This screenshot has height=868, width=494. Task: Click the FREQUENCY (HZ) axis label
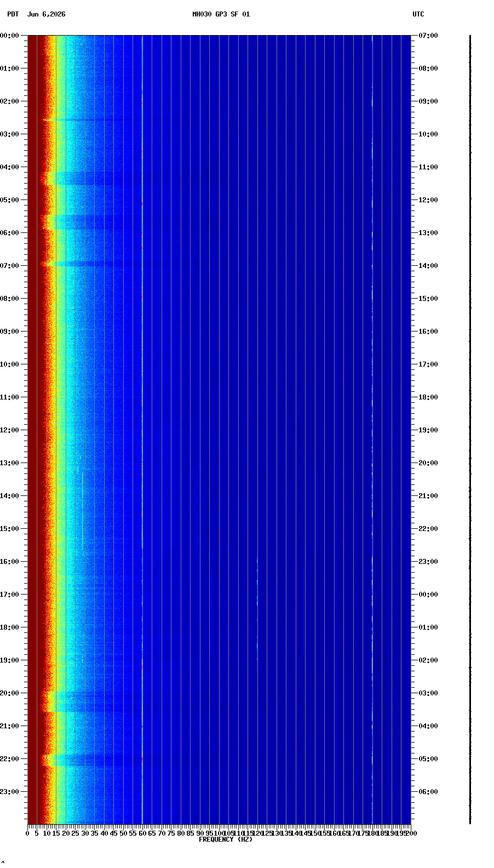tap(226, 840)
